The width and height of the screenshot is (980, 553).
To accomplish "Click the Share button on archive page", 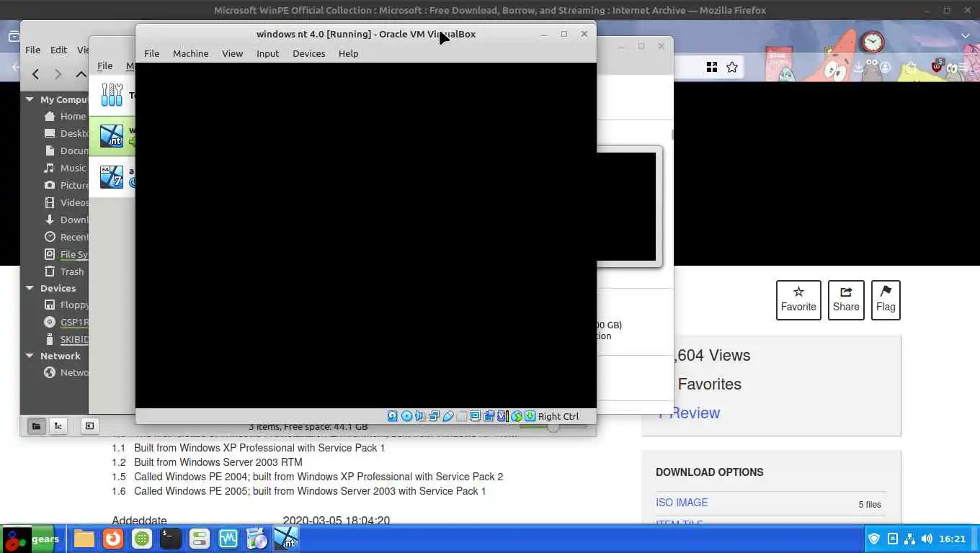I will click(x=846, y=300).
